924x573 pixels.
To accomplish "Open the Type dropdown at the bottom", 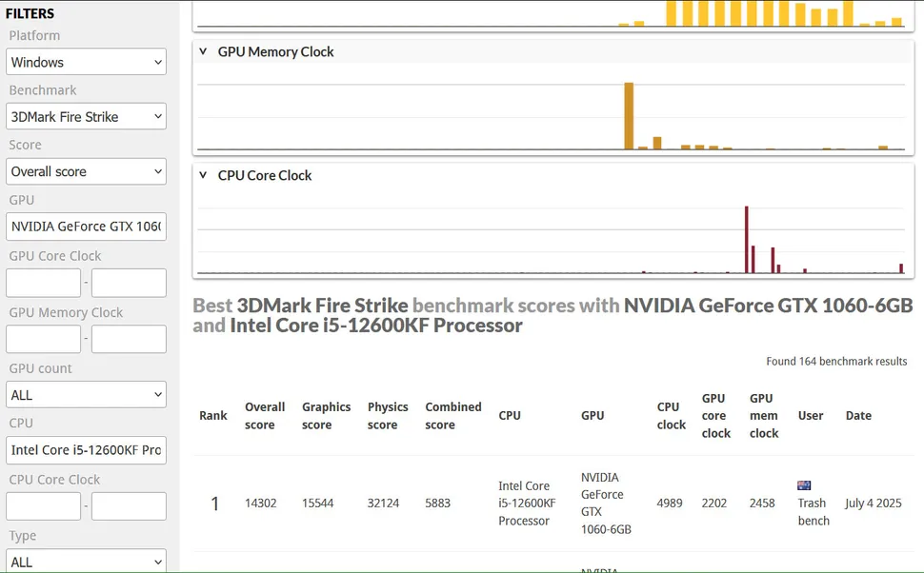I will (x=87, y=562).
